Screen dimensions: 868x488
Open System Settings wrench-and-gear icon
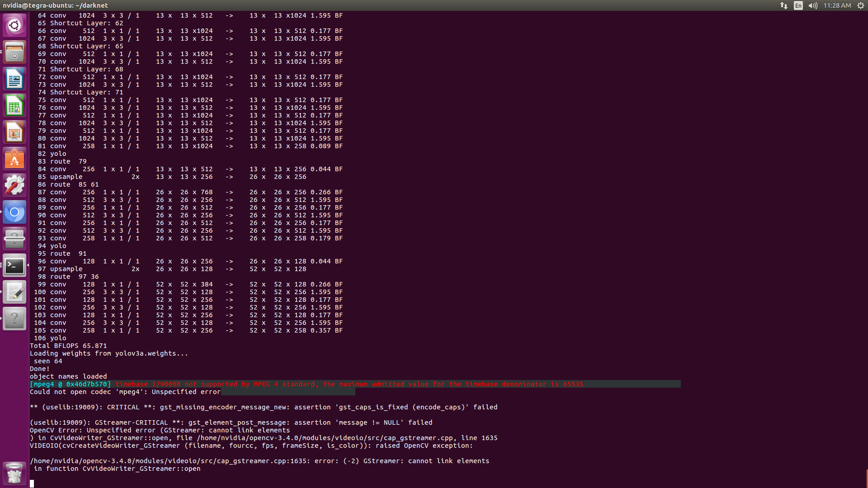pos(14,186)
